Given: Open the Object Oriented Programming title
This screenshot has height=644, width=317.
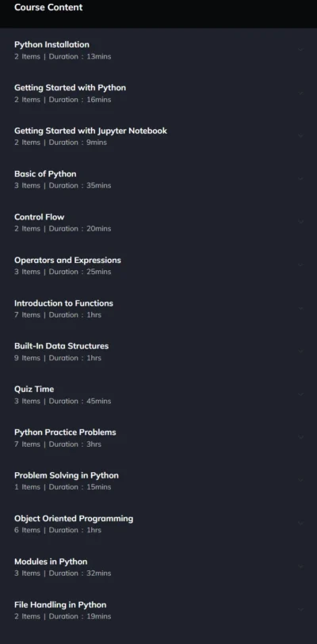Looking at the screenshot, I should click(x=74, y=518).
